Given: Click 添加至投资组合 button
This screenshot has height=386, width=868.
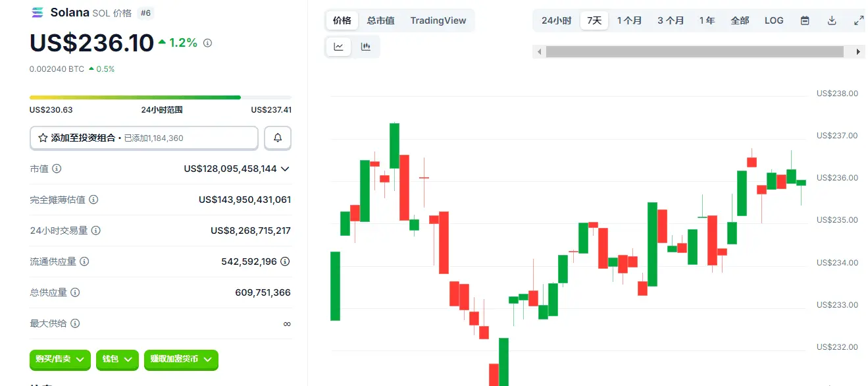Looking at the screenshot, I should (144, 138).
